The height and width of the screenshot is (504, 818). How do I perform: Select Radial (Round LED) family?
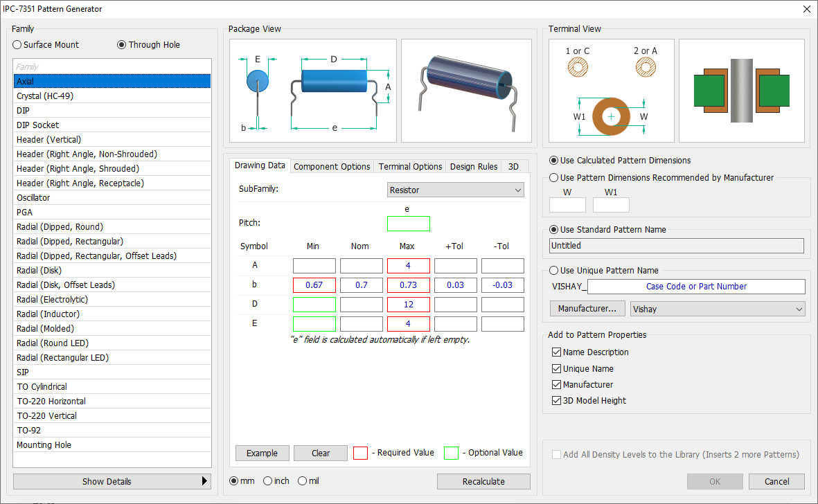click(x=112, y=343)
